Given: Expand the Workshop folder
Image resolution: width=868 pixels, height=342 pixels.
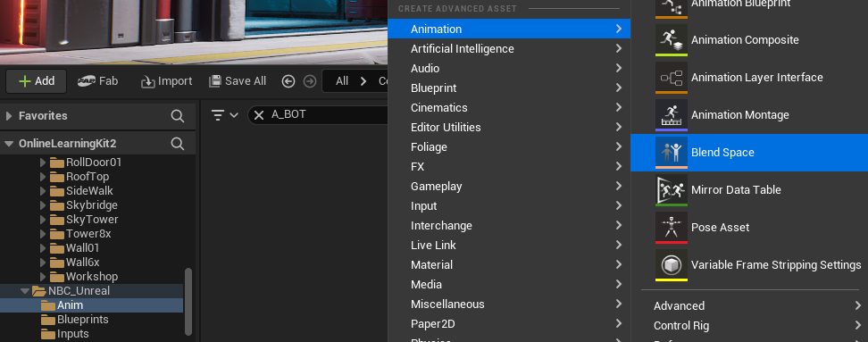Looking at the screenshot, I should pos(43,277).
